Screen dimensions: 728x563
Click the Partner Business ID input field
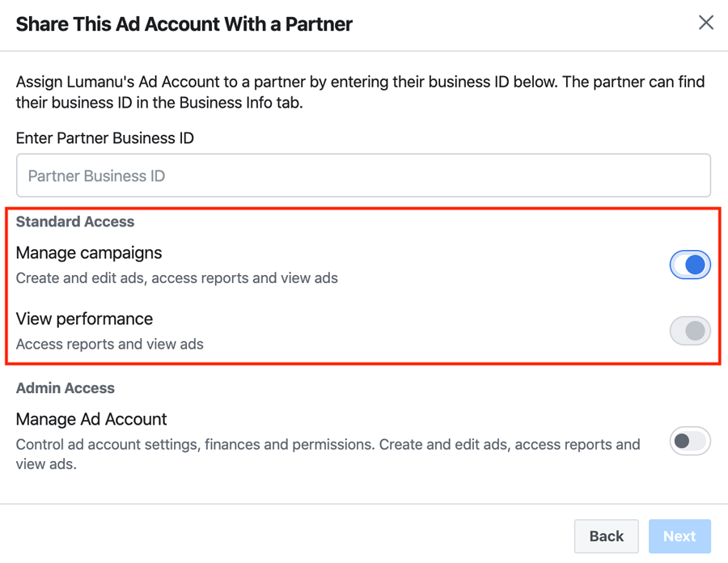(x=363, y=176)
